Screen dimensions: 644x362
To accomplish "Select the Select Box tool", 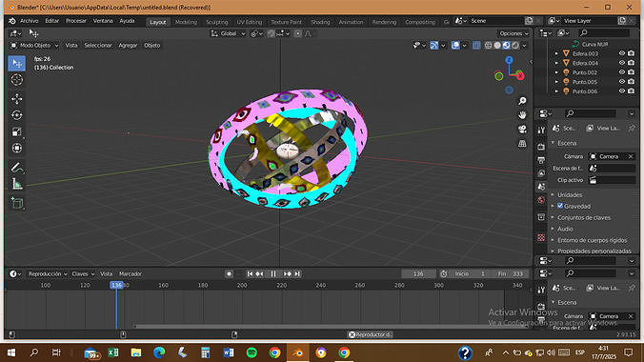I will (17, 63).
